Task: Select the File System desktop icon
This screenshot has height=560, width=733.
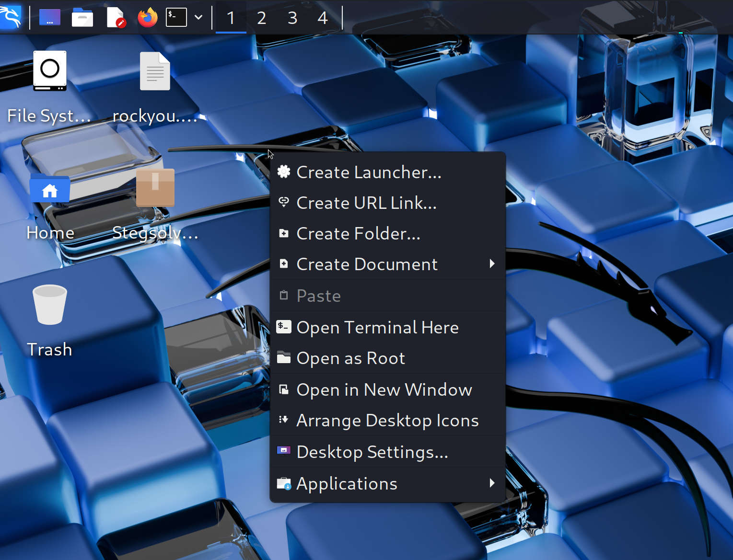Action: (x=49, y=72)
